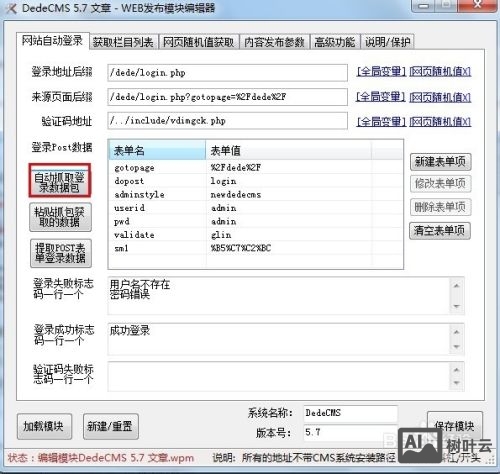Click the 表单名 column header

click(x=157, y=150)
